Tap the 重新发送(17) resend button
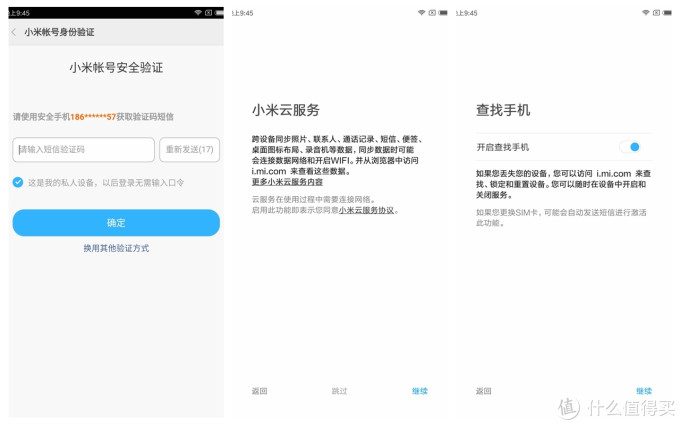680x425 pixels. [190, 150]
